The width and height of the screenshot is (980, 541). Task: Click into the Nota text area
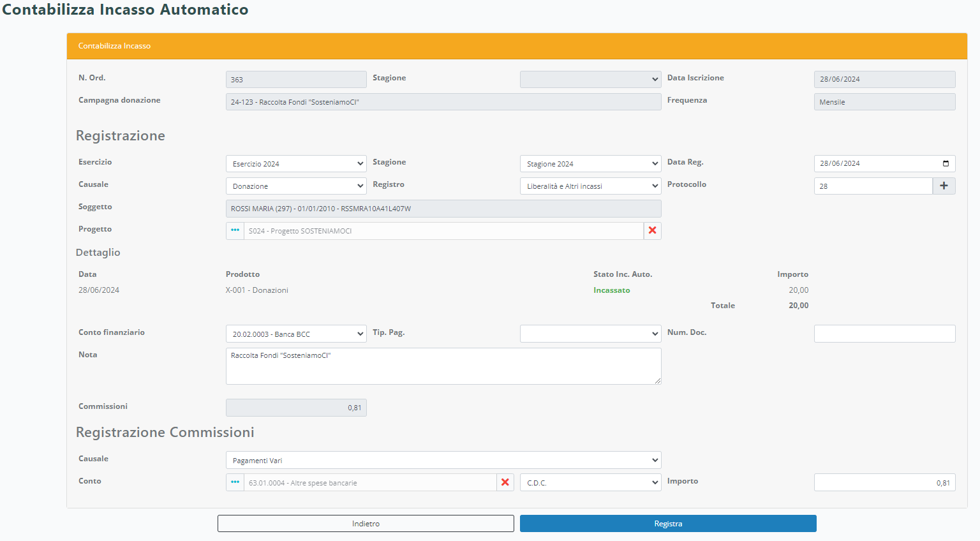(x=443, y=366)
